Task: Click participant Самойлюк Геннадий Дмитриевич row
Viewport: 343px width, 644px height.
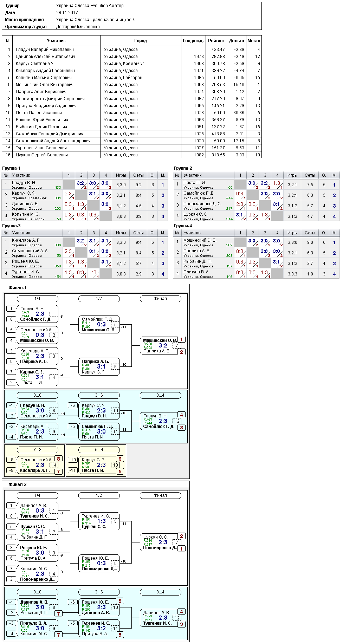Action: pyautogui.click(x=132, y=134)
